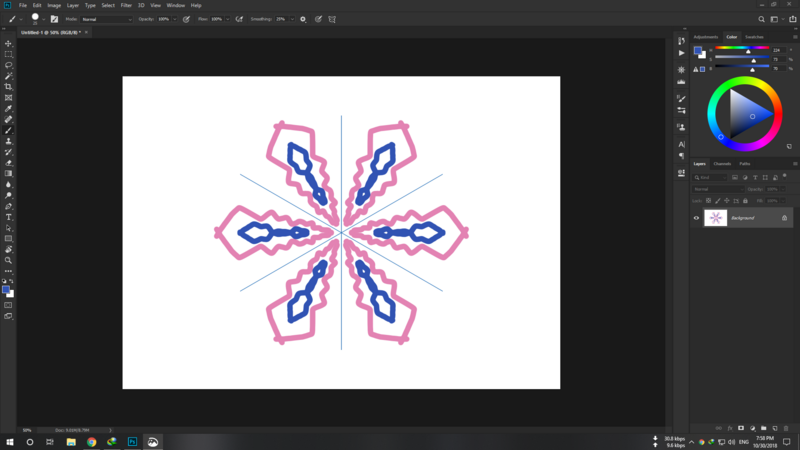800x450 pixels.
Task: Toggle lock image pixels brush icon
Action: (718, 201)
